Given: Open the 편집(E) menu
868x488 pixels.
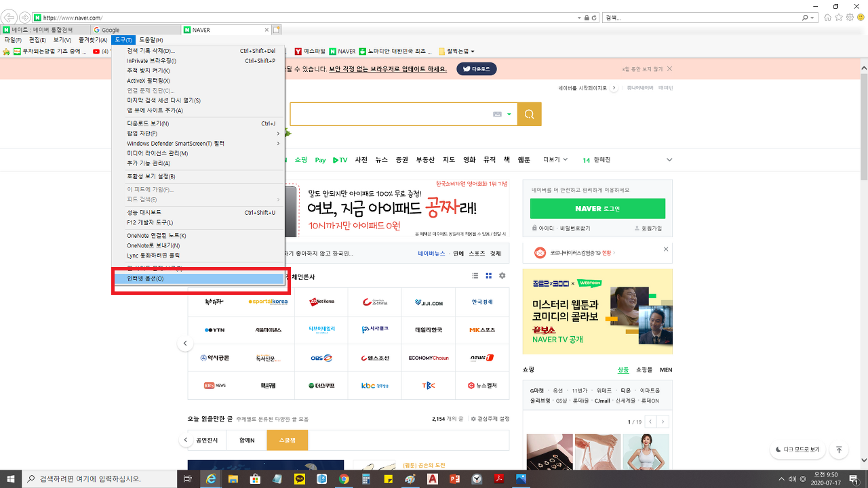Looking at the screenshot, I should pos(37,41).
